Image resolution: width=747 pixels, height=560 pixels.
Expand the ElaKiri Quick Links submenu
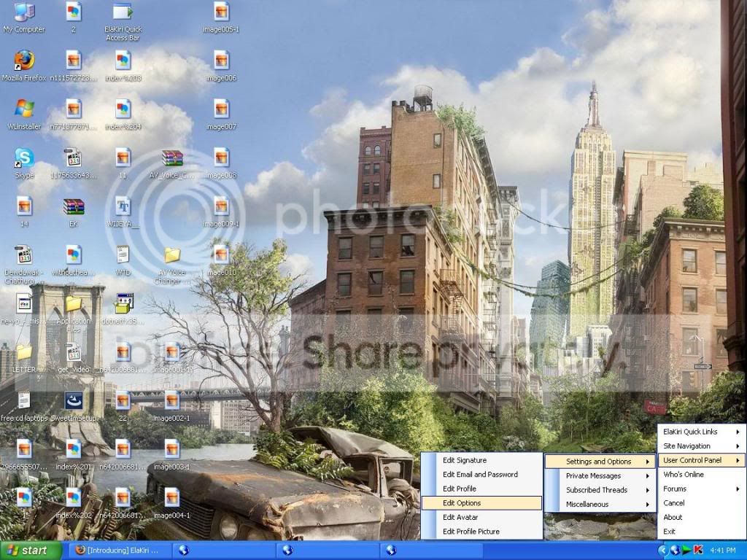pos(701,432)
